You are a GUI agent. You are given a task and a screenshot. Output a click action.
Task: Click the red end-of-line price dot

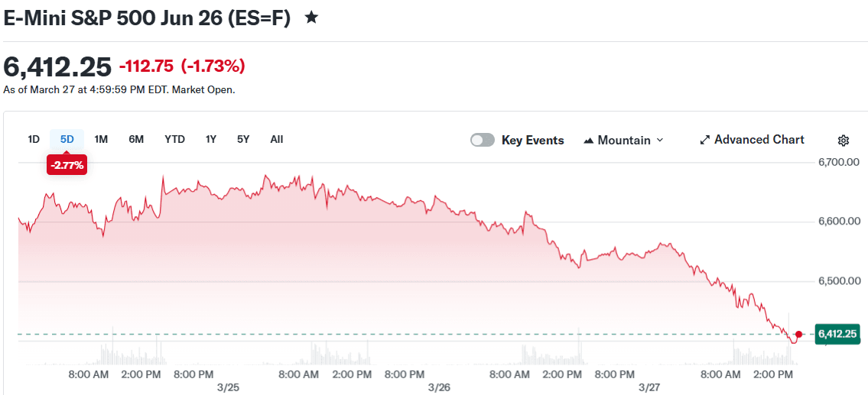tap(798, 334)
